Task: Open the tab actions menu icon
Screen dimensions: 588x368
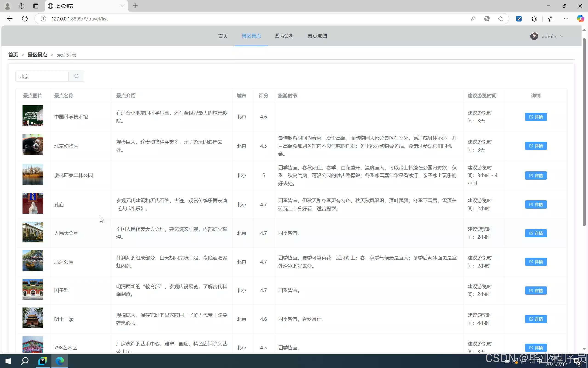Action: [36, 6]
